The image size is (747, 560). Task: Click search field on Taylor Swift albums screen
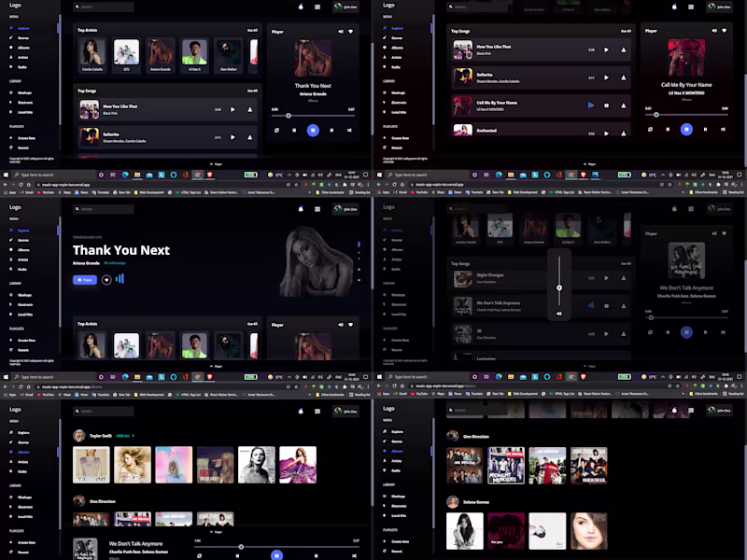104,411
